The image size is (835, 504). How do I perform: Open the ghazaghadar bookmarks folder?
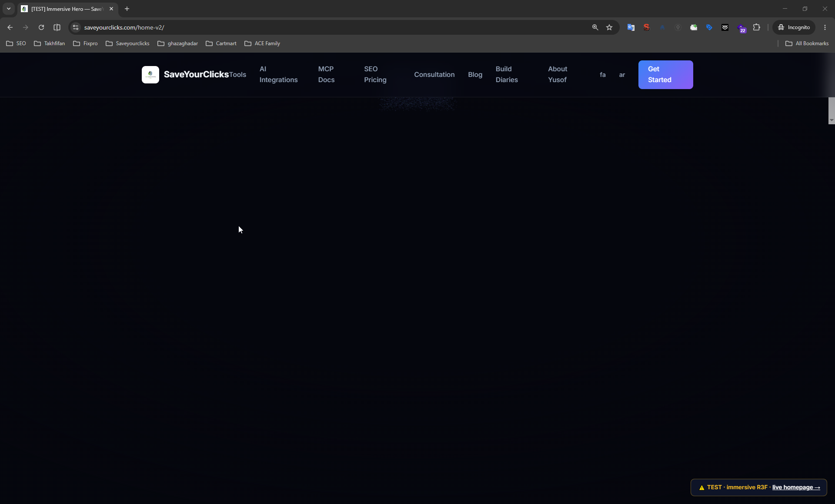[177, 43]
